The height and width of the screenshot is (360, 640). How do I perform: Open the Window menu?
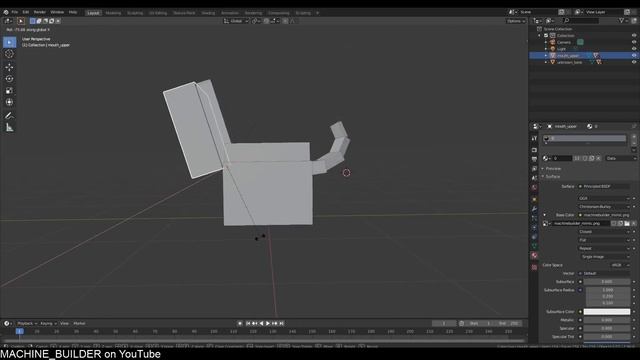pyautogui.click(x=57, y=12)
